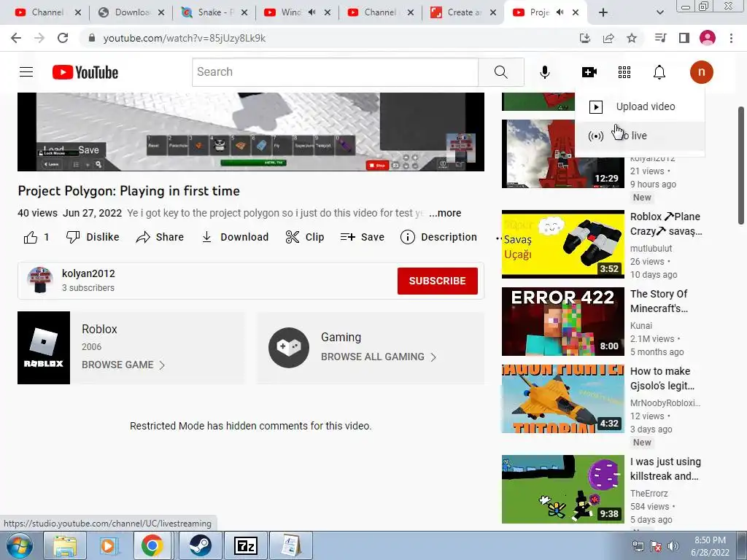
Task: Click the install/download page icon in address bar
Action: click(585, 38)
